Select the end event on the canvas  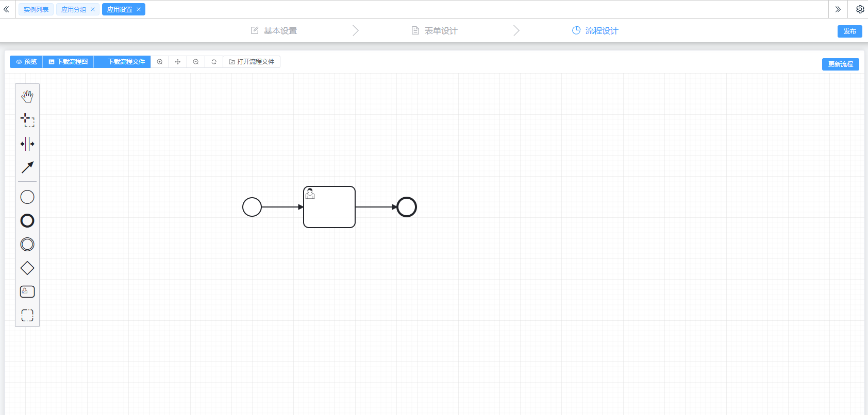click(x=407, y=207)
